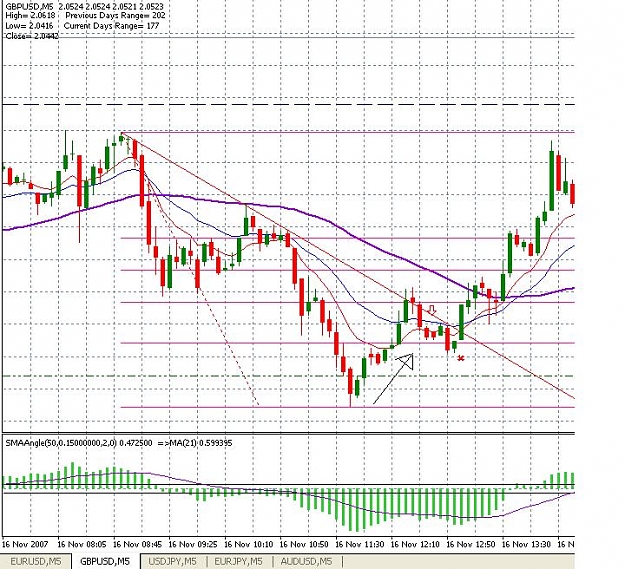Click the 'Close= 2.0442' label
This screenshot has height=569, width=625.
point(32,36)
